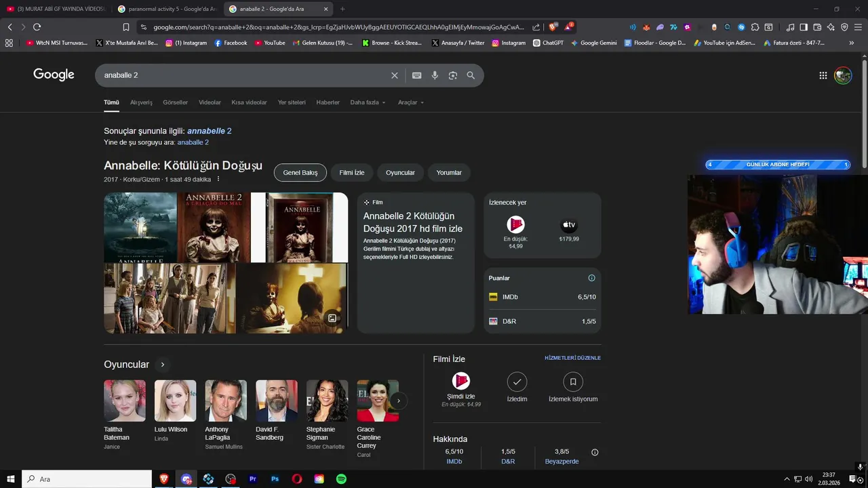Click the magnifier search submit icon

(x=471, y=75)
